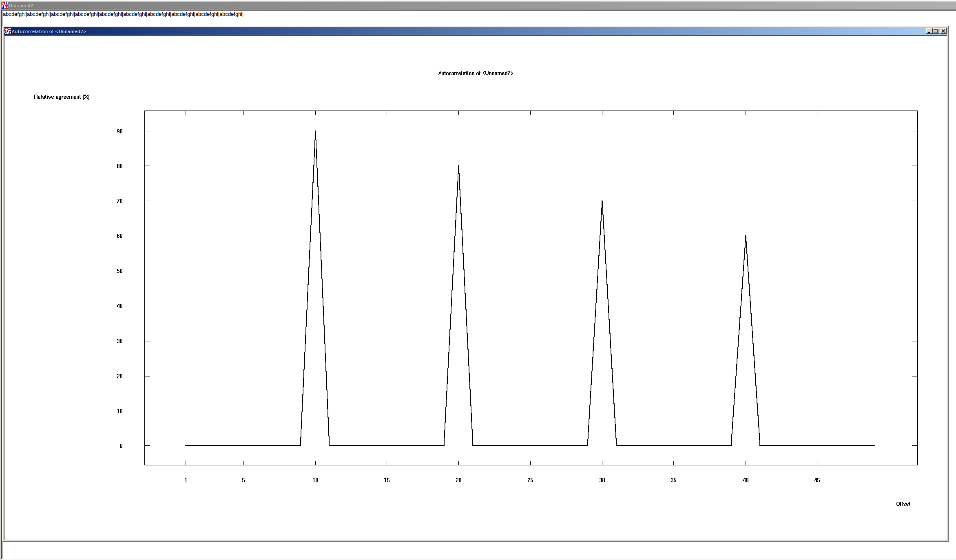Click the 45 label on the horizontal axis
The image size is (956, 560).
(x=817, y=480)
